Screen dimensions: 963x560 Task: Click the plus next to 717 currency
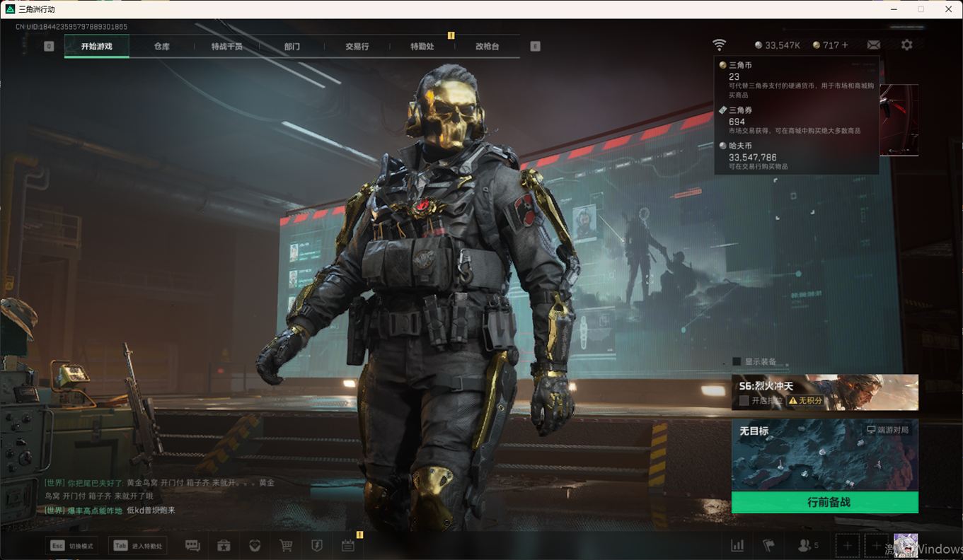[844, 45]
